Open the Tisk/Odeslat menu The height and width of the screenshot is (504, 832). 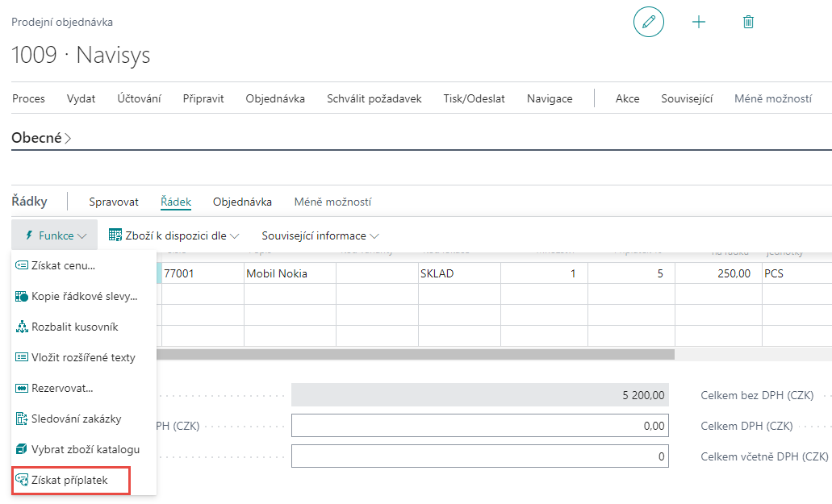tap(474, 98)
